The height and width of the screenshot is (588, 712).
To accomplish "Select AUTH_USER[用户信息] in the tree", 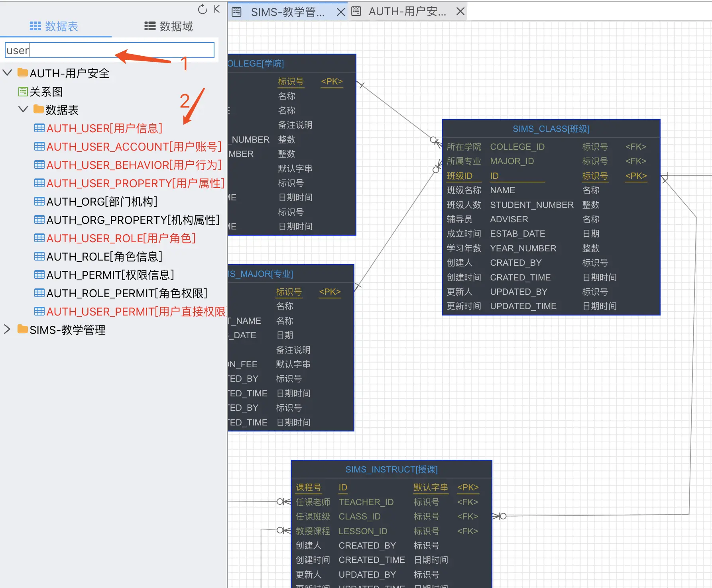I will (x=104, y=128).
